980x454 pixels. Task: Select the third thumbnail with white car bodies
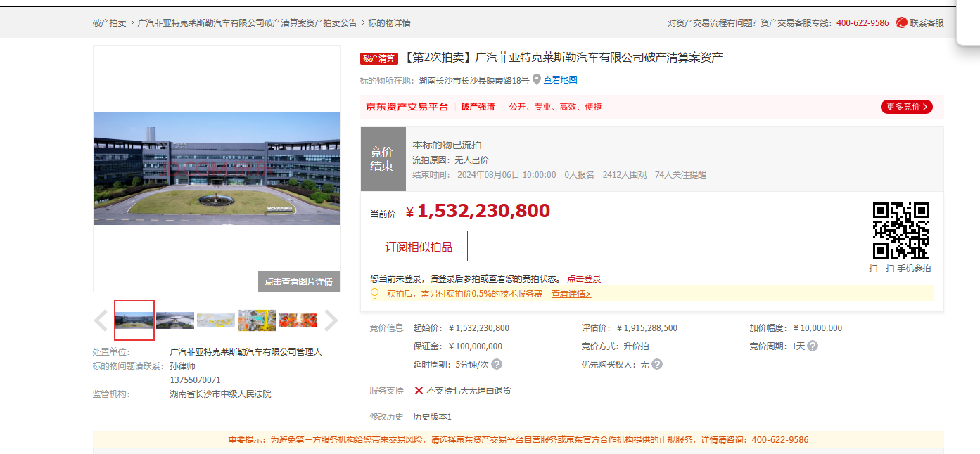pos(216,320)
